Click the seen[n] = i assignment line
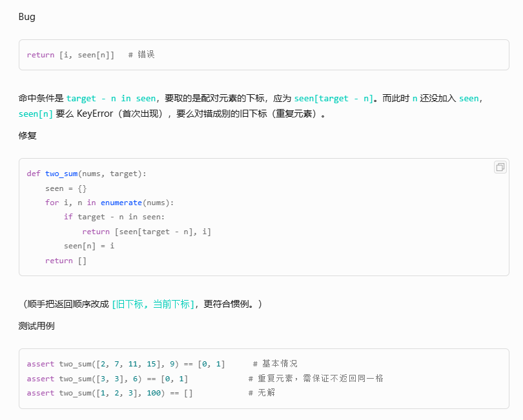The height and width of the screenshot is (420, 523). tap(89, 246)
